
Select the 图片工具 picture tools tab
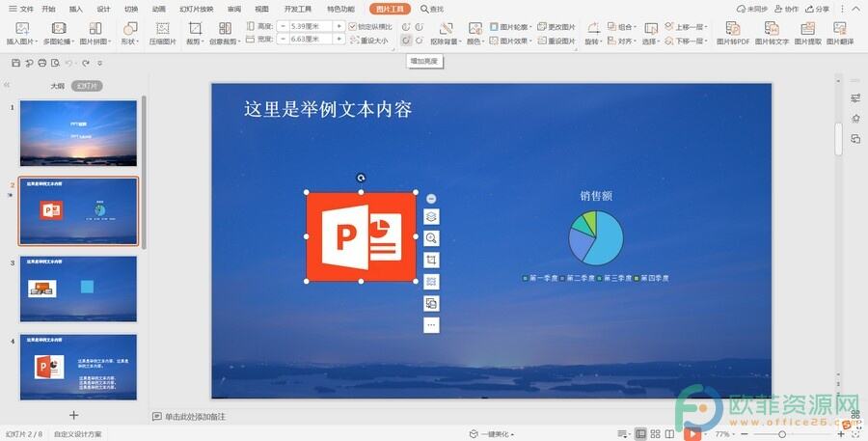point(390,9)
